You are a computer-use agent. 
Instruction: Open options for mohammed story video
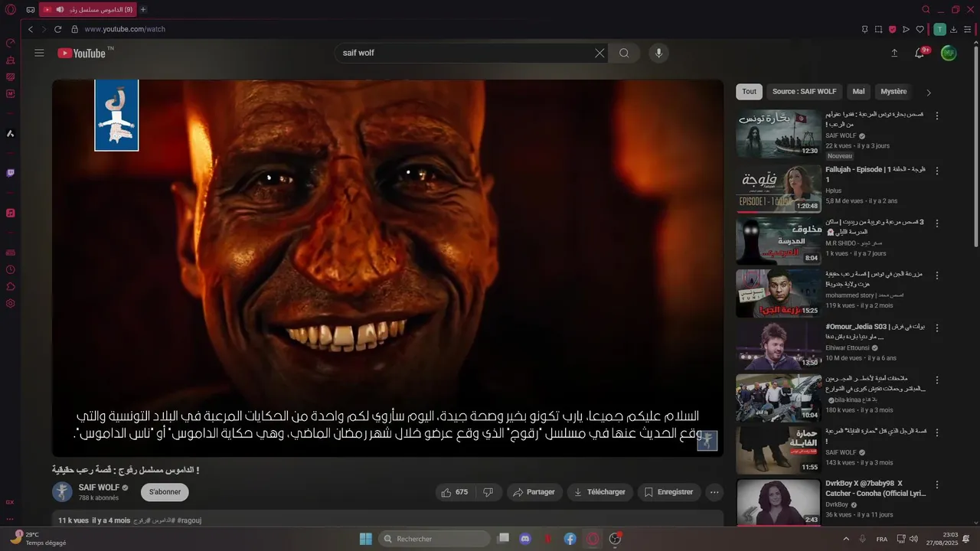click(x=936, y=275)
